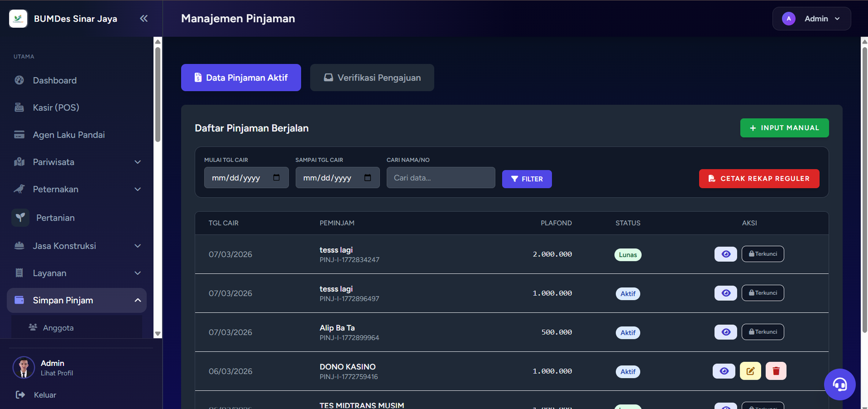The image size is (868, 409).
Task: Open Agen Laku Pandai menu item
Action: pos(76,135)
